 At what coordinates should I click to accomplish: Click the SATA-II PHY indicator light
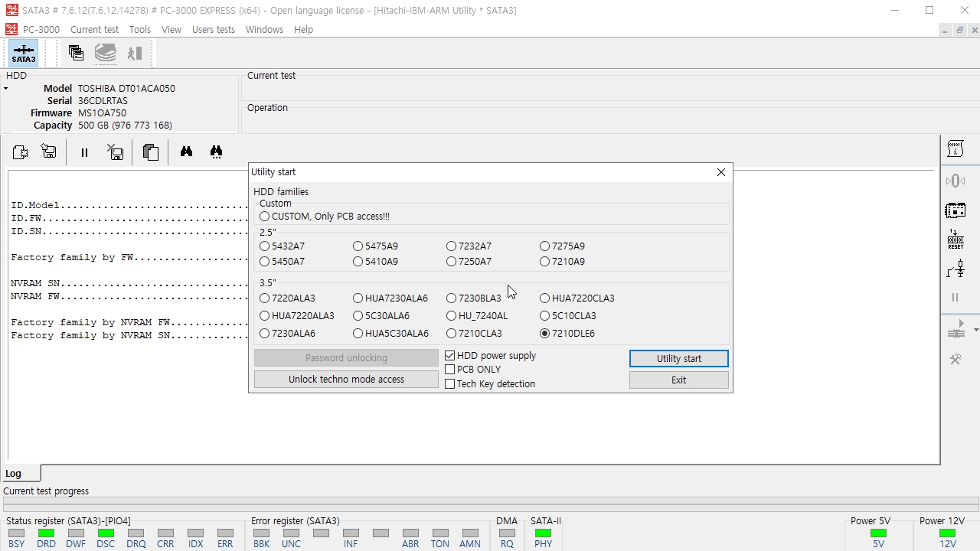[543, 533]
